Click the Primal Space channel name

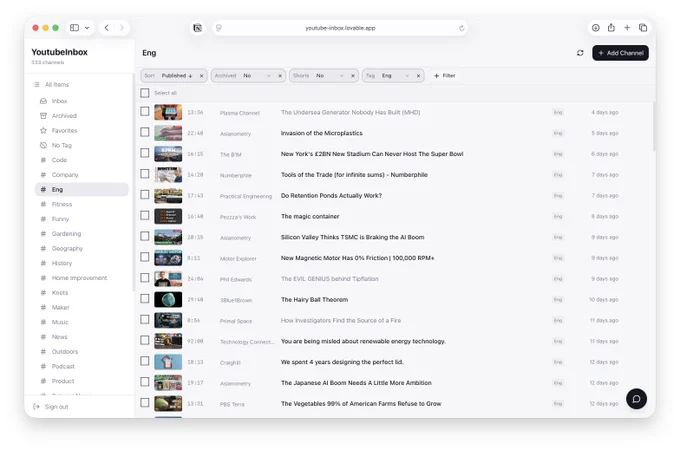236,321
